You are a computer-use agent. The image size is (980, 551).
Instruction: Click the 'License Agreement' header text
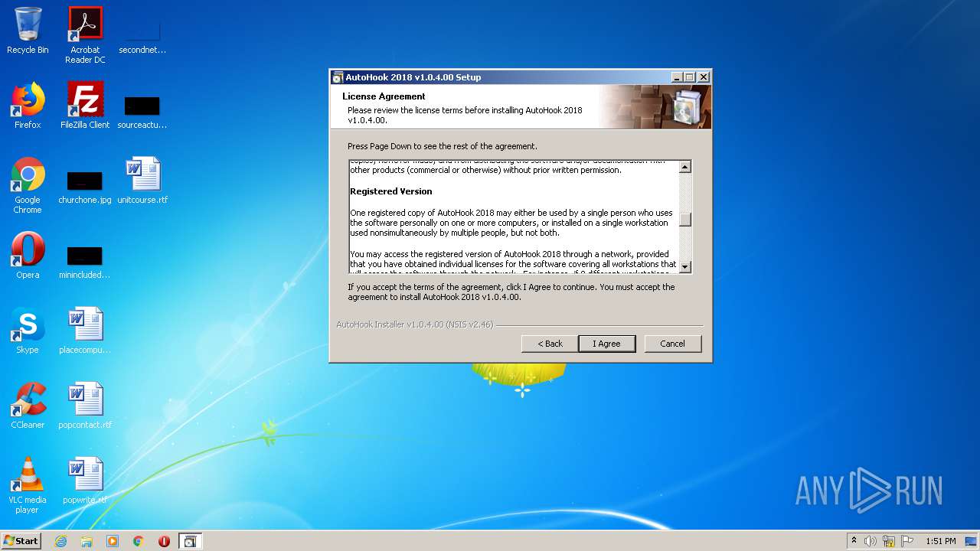pos(384,96)
